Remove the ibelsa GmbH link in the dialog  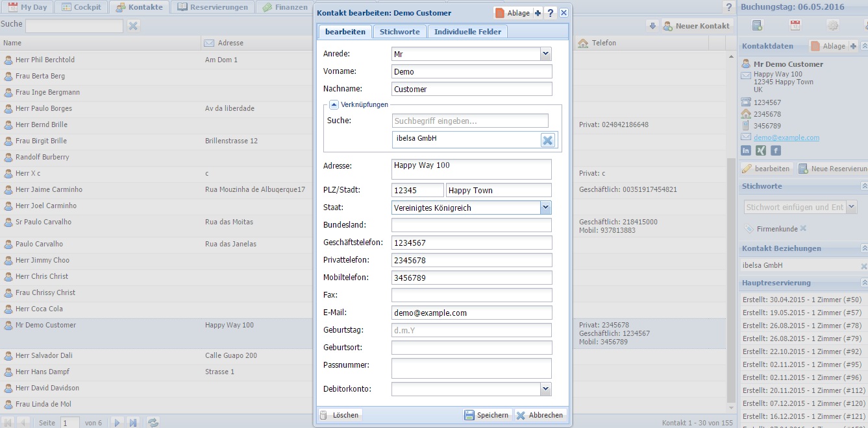point(547,140)
